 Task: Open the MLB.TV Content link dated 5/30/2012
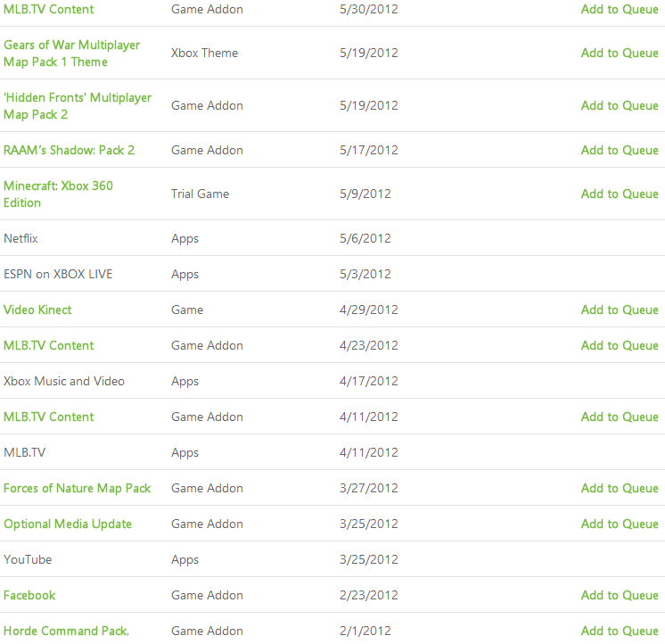pos(49,9)
